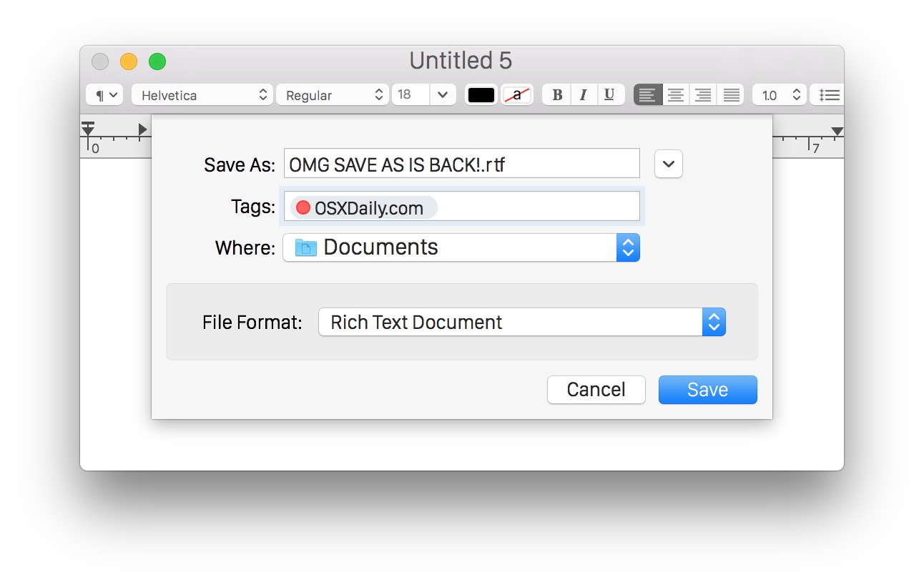The width and height of the screenshot is (924, 585).
Task: Open the text background color swatch
Action: tap(517, 95)
